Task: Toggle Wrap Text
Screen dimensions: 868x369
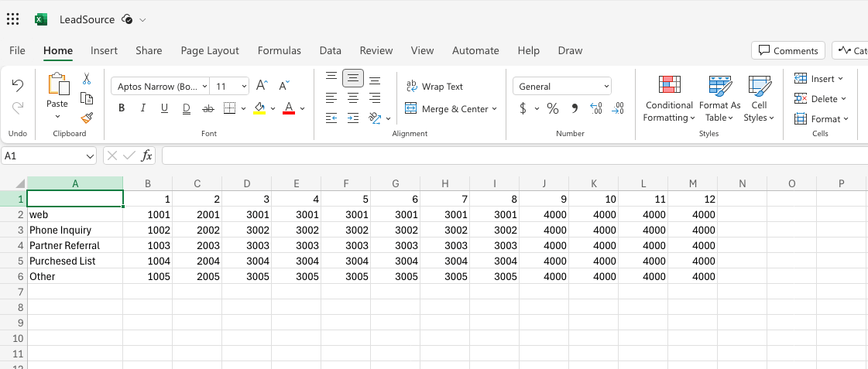Action: 434,87
